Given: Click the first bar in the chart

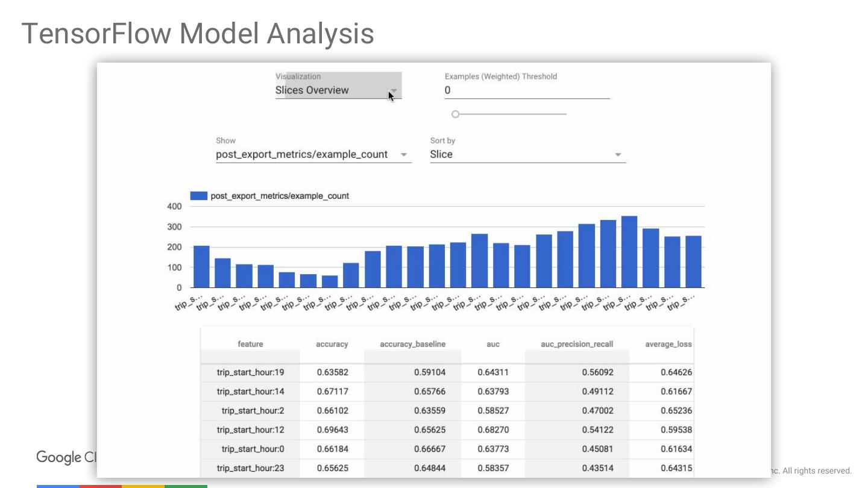Looking at the screenshot, I should pyautogui.click(x=201, y=266).
